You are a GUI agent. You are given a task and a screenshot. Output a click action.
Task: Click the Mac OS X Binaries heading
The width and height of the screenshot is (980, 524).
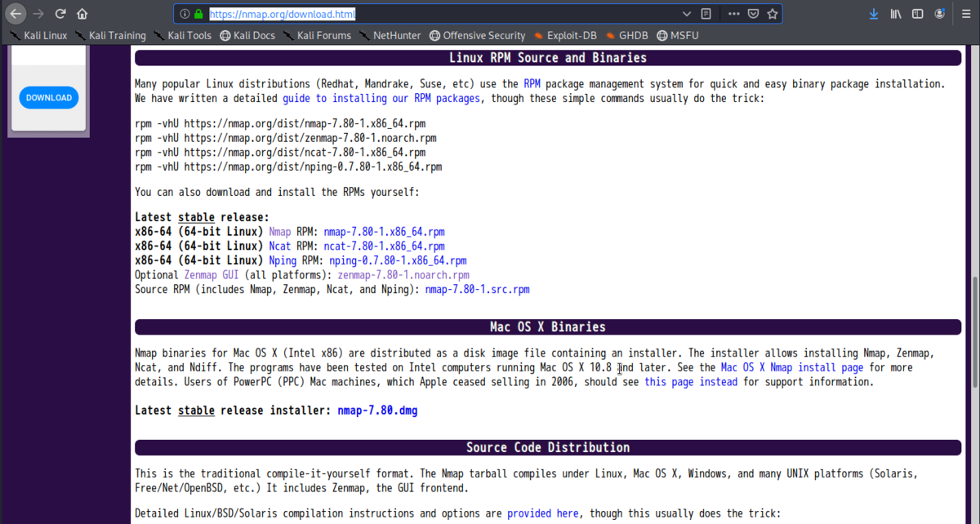pos(548,327)
